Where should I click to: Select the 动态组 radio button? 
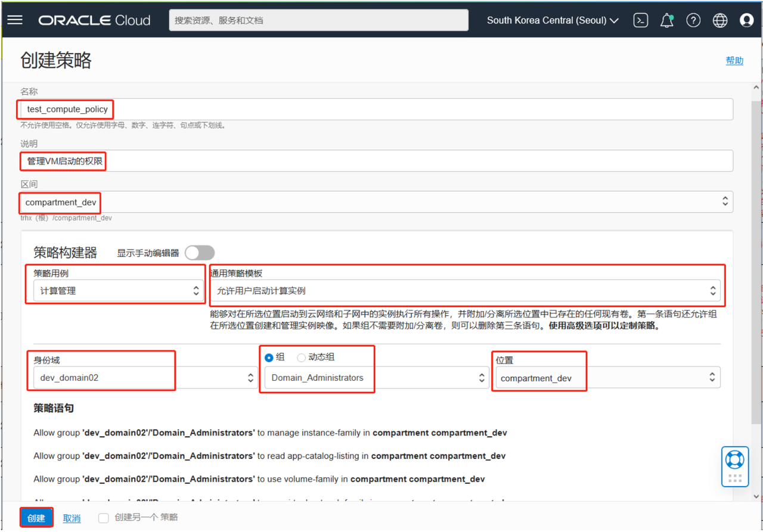pos(301,357)
